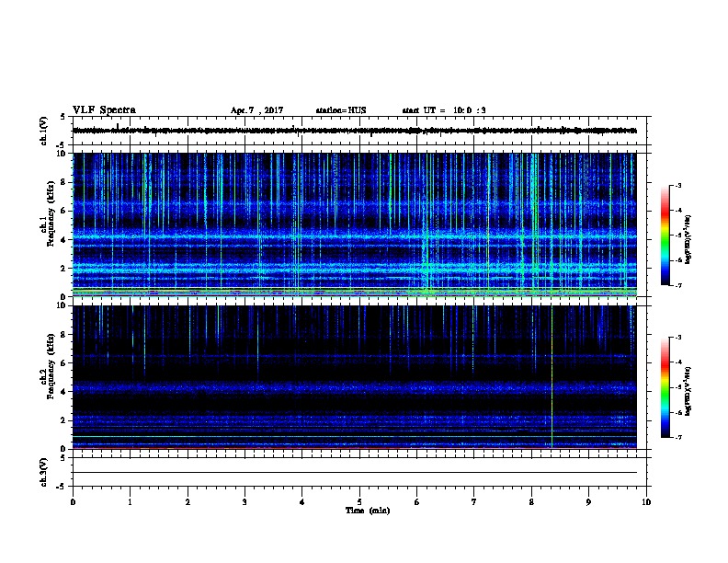Click the "VLF Spectra" plot title
Viewport: 728px width, 563px height.
tap(104, 110)
